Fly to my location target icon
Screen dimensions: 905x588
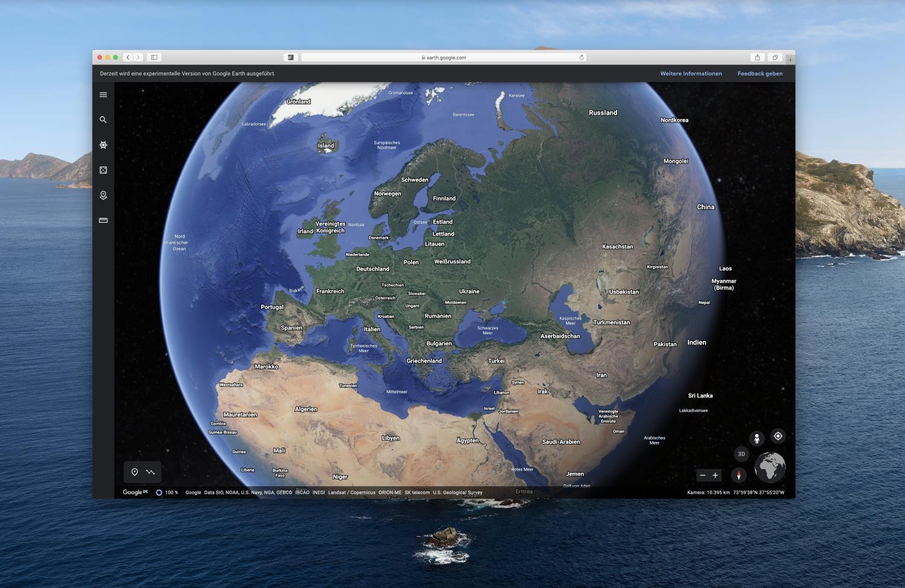point(778,436)
